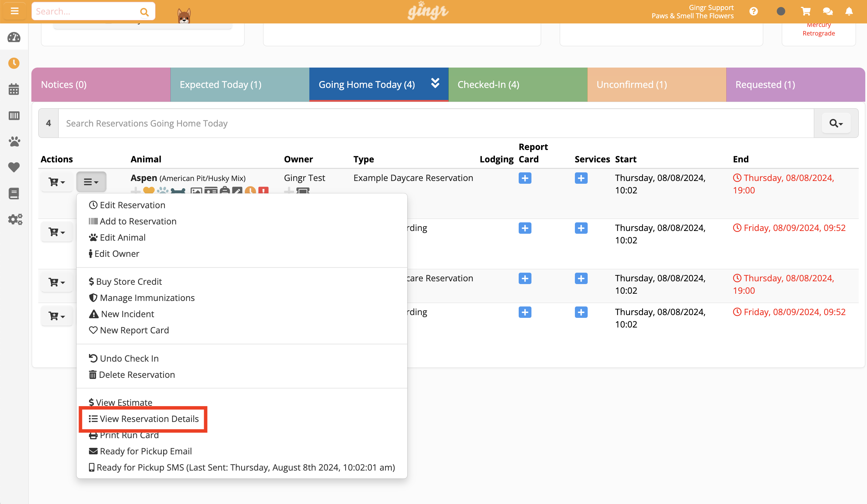Open the Dashboard speedometer icon in sidebar
This screenshot has height=504, width=867.
(14, 37)
